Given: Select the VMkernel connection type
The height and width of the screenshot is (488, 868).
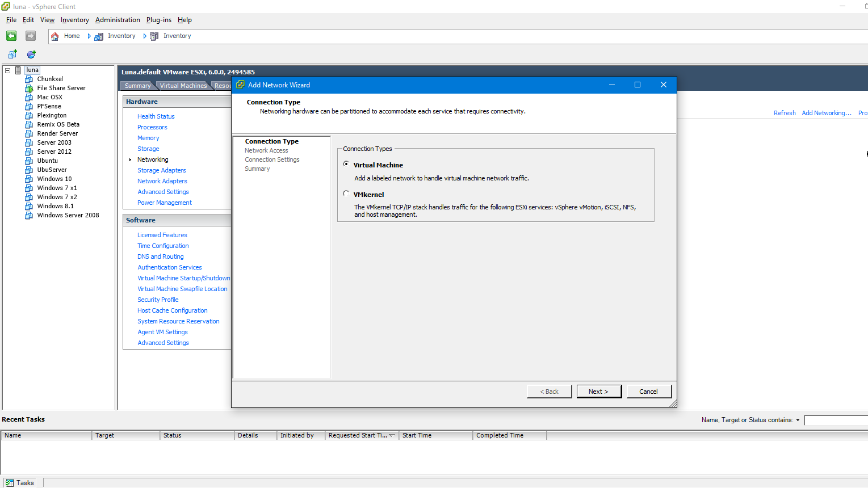Looking at the screenshot, I should click(x=346, y=193).
